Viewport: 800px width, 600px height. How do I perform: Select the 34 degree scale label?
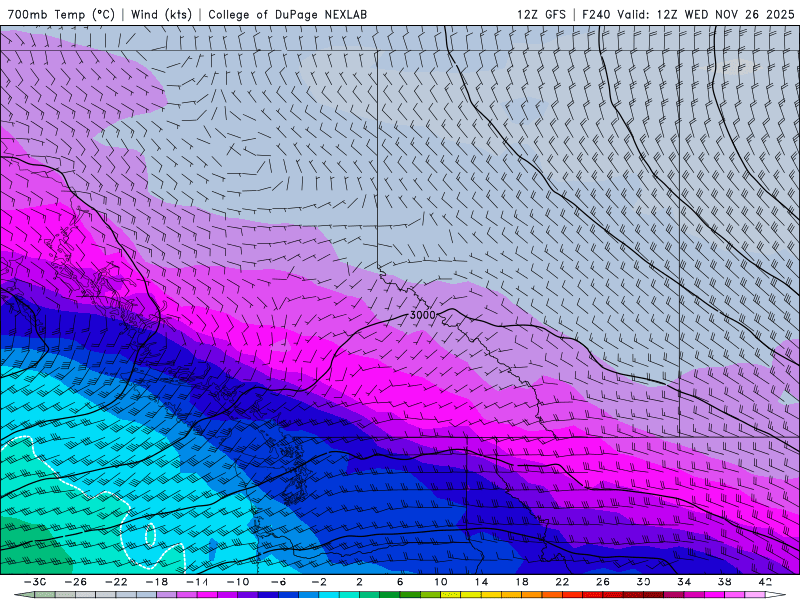(684, 582)
